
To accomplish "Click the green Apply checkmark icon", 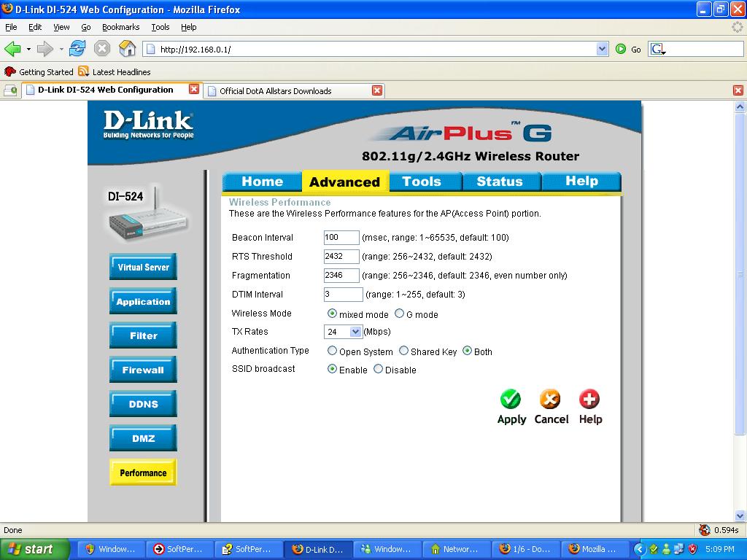I will (x=510, y=399).
